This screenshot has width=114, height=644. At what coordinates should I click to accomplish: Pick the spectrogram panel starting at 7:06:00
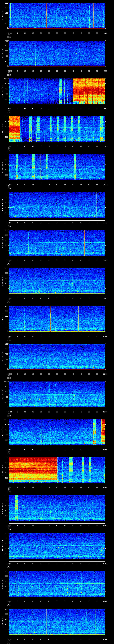(x=57, y=205)
